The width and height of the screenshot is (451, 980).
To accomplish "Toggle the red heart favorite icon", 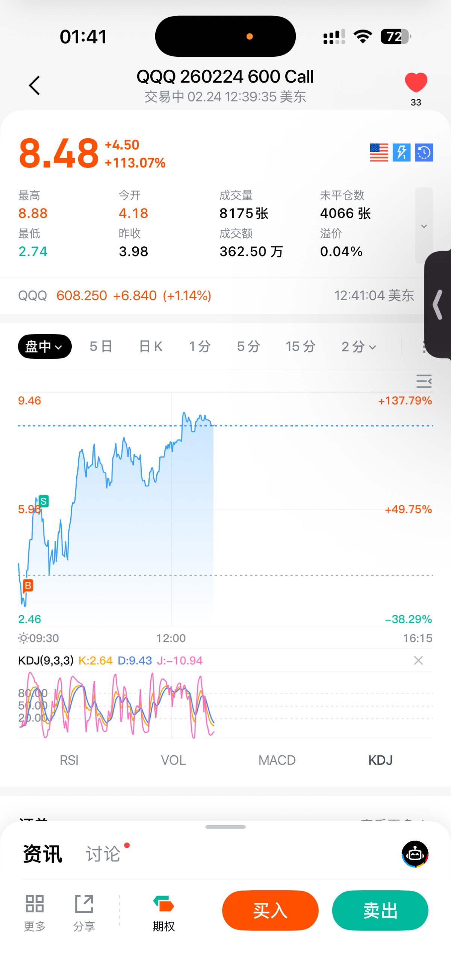I will coord(416,82).
